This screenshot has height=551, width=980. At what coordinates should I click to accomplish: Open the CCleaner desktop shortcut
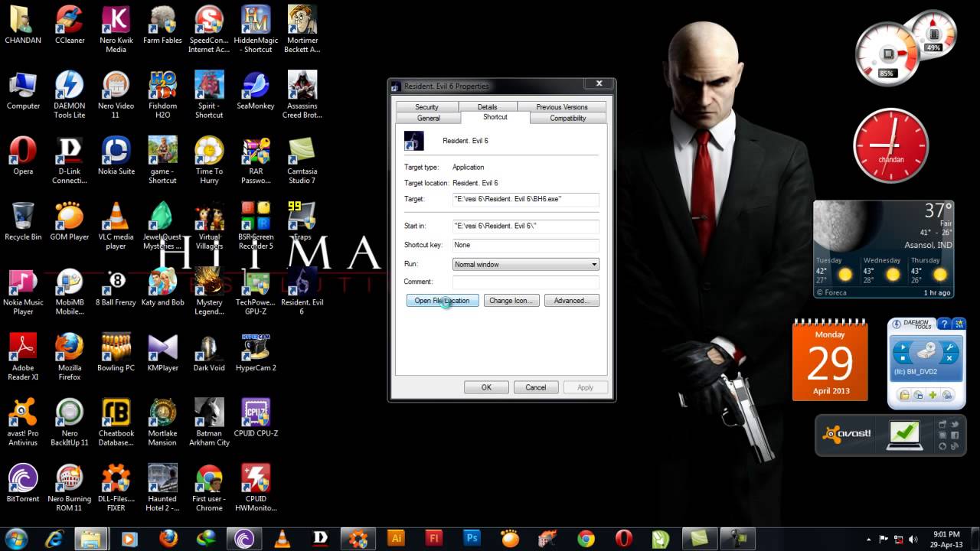pos(70,25)
